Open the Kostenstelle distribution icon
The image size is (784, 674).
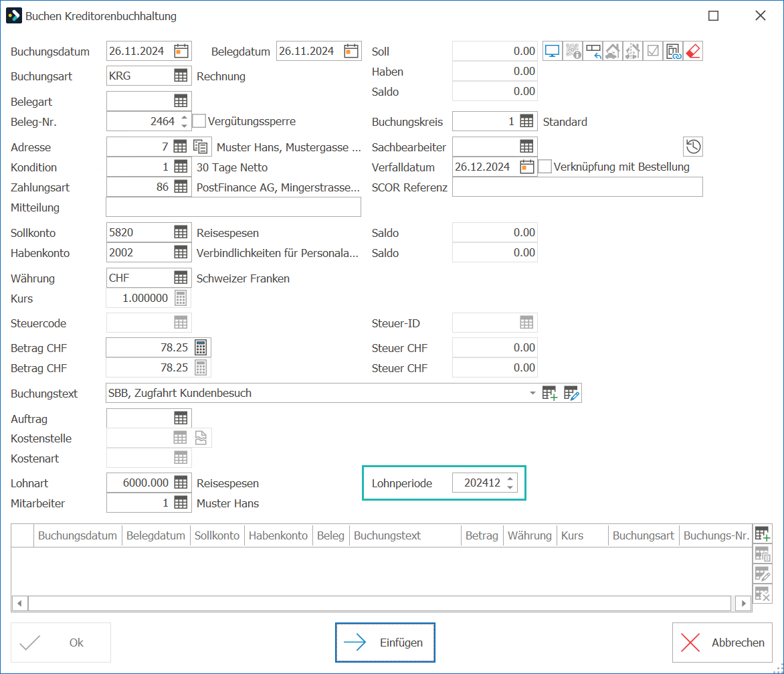click(x=201, y=438)
